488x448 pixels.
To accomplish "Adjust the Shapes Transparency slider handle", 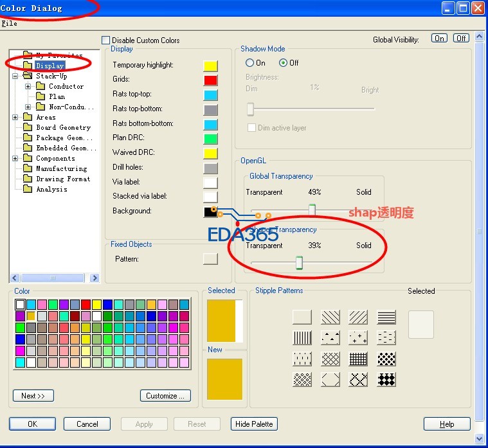I will click(299, 263).
